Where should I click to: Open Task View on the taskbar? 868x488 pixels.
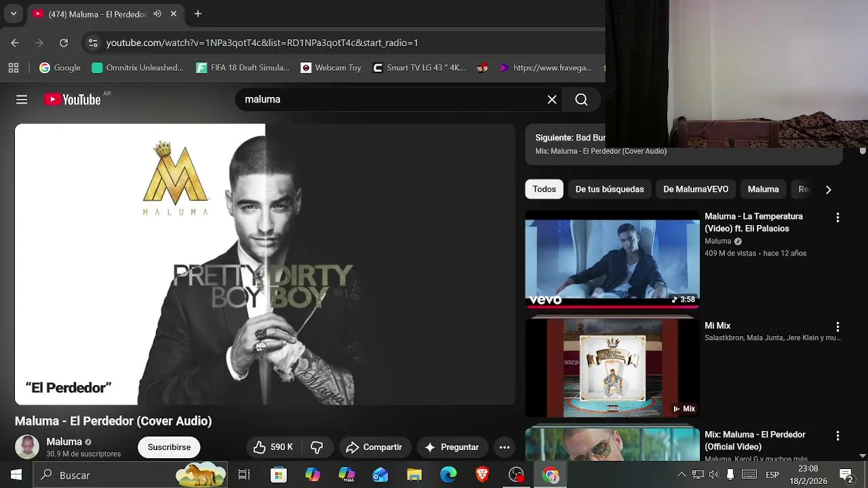tap(244, 475)
